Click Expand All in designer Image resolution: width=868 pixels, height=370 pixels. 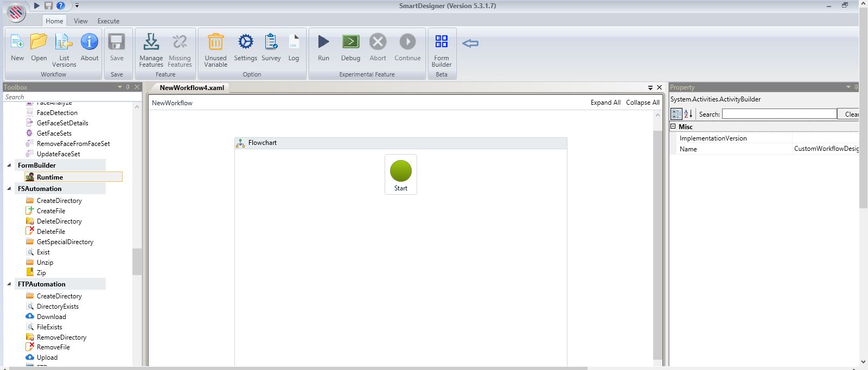pyautogui.click(x=605, y=103)
